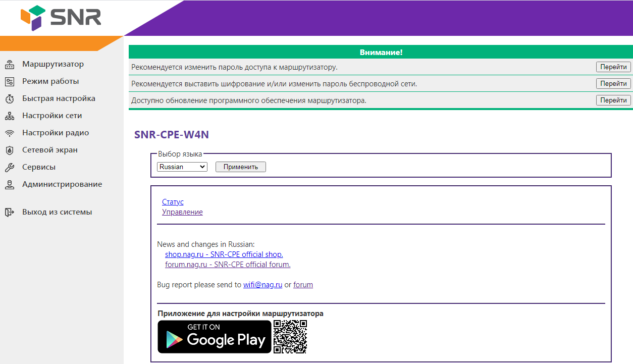Click Перейти for software update notice

613,100
